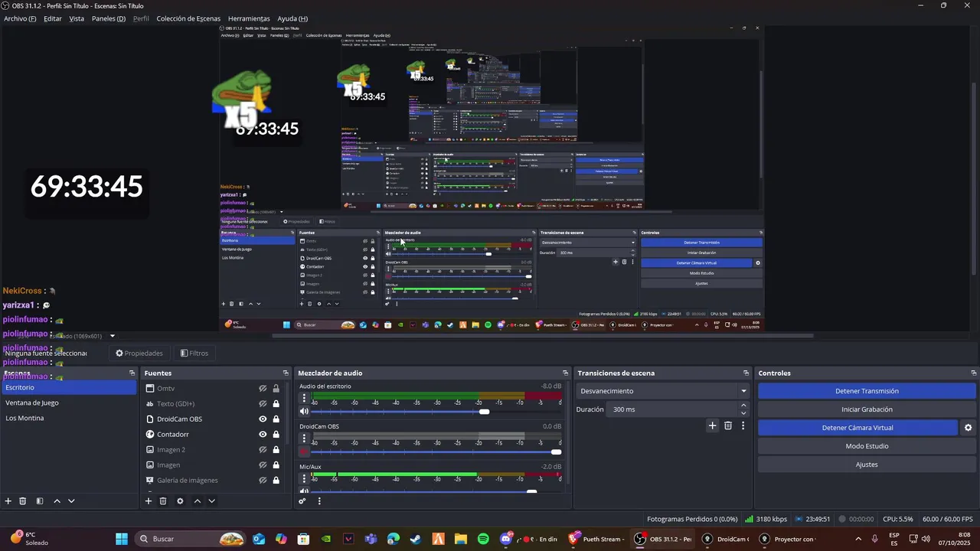Decrease the transition duration with down arrow
Viewport: 980px width, 551px height.
point(743,413)
